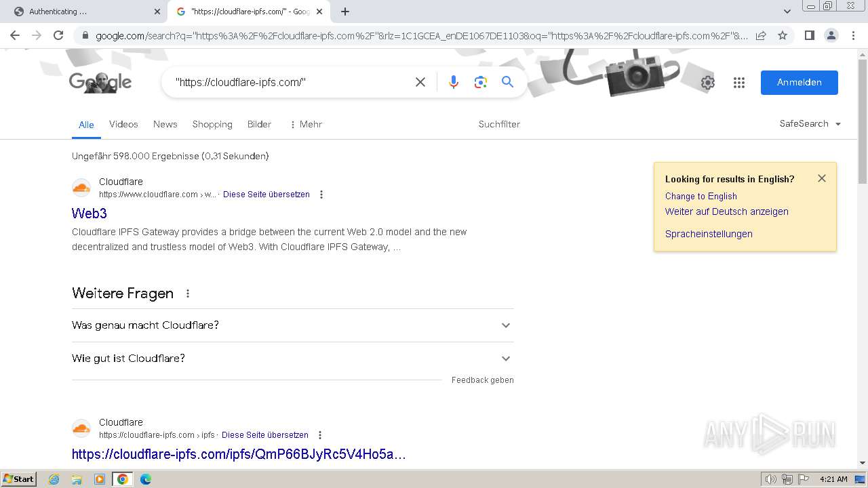868x488 pixels.
Task: Open the Web3 search result
Action: tap(90, 213)
